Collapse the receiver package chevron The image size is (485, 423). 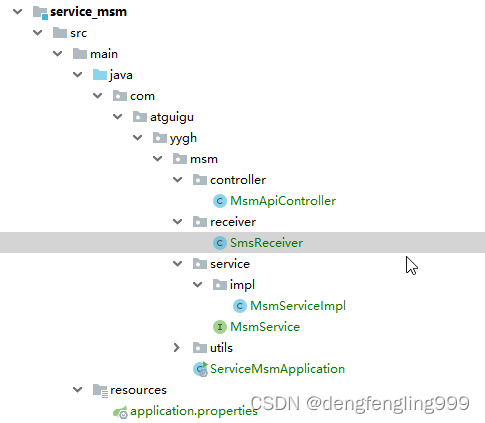[x=178, y=222]
